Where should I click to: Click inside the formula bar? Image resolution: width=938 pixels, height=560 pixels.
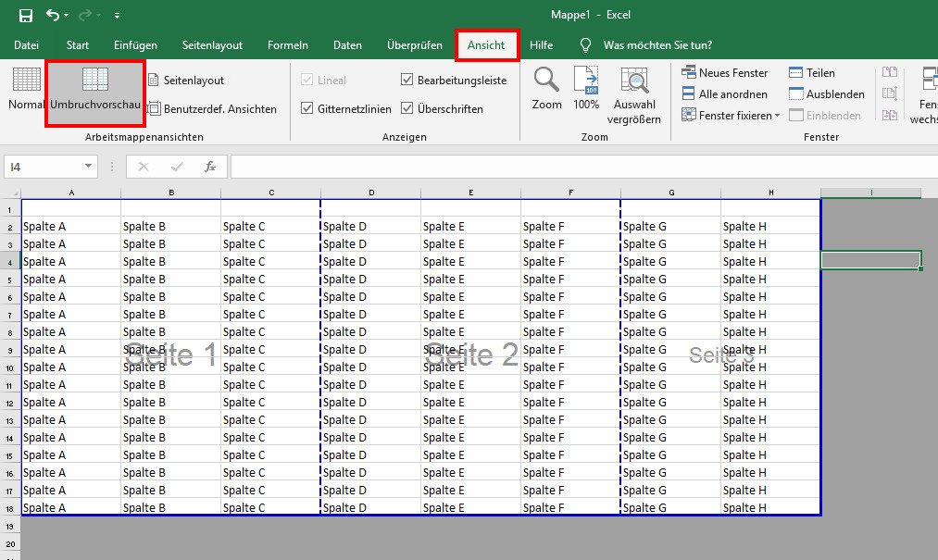[x=463, y=165]
